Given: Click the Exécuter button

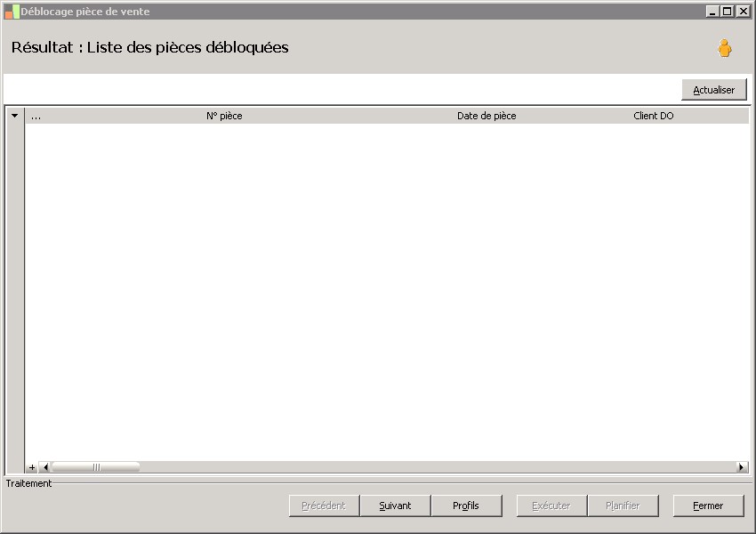Looking at the screenshot, I should click(x=551, y=506).
